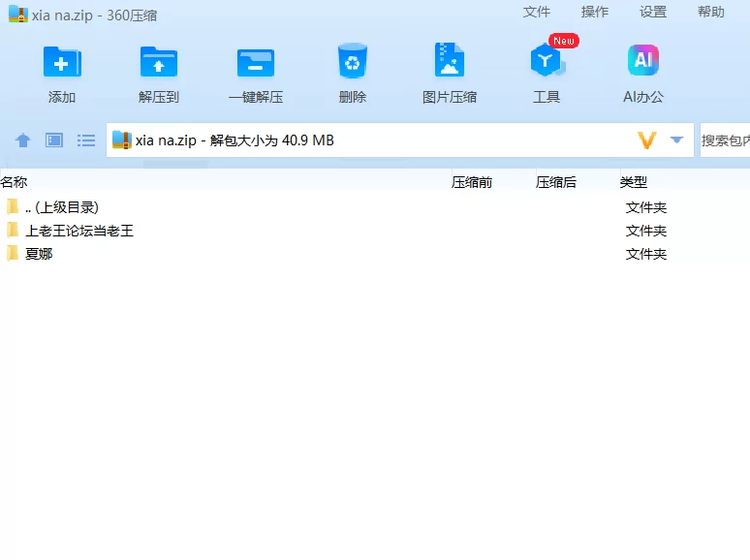Click 文件夹 type cell in 上老王论坛当老王 row
The image size is (750, 560).
coord(646,231)
